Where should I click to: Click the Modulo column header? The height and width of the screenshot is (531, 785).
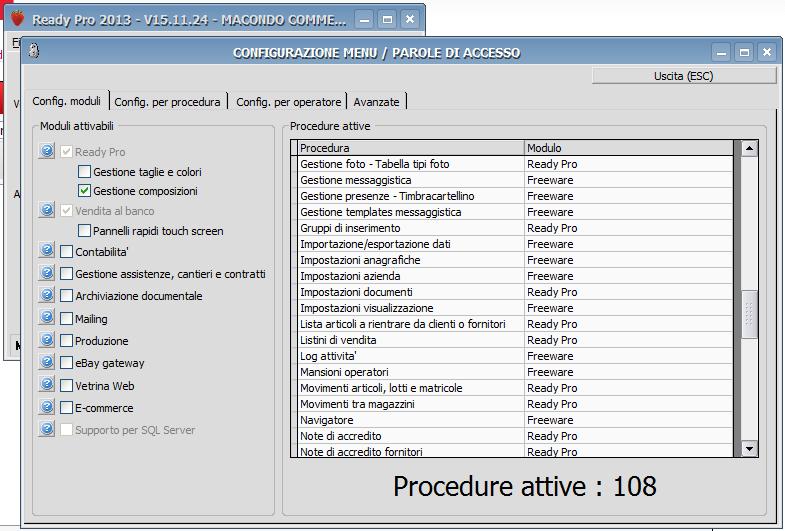coord(629,148)
